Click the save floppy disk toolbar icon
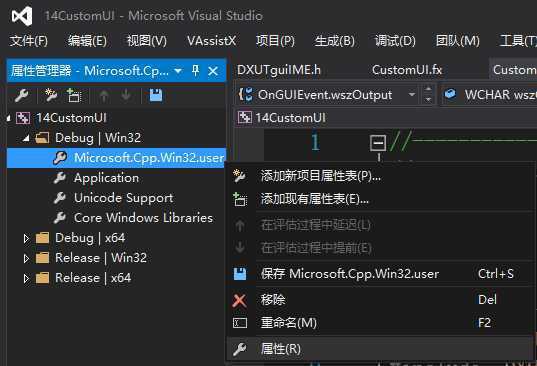Screen dimensions: 537x366 [x=156, y=96]
